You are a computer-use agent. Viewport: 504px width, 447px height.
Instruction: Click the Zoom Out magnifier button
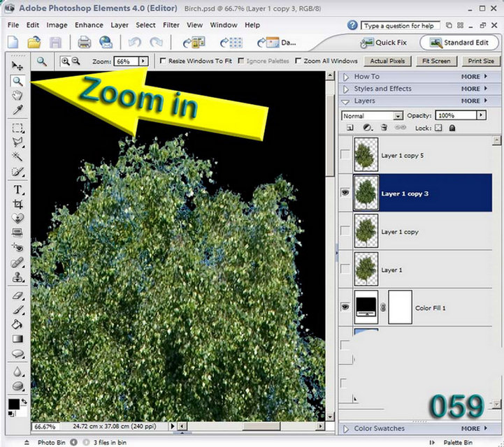75,61
